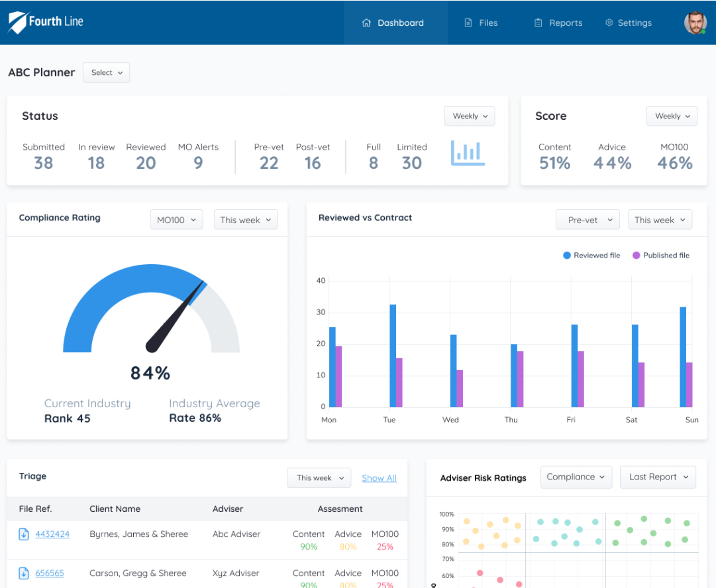The width and height of the screenshot is (716, 588).
Task: Open the ABC Planner Select dropdown
Action: point(107,73)
